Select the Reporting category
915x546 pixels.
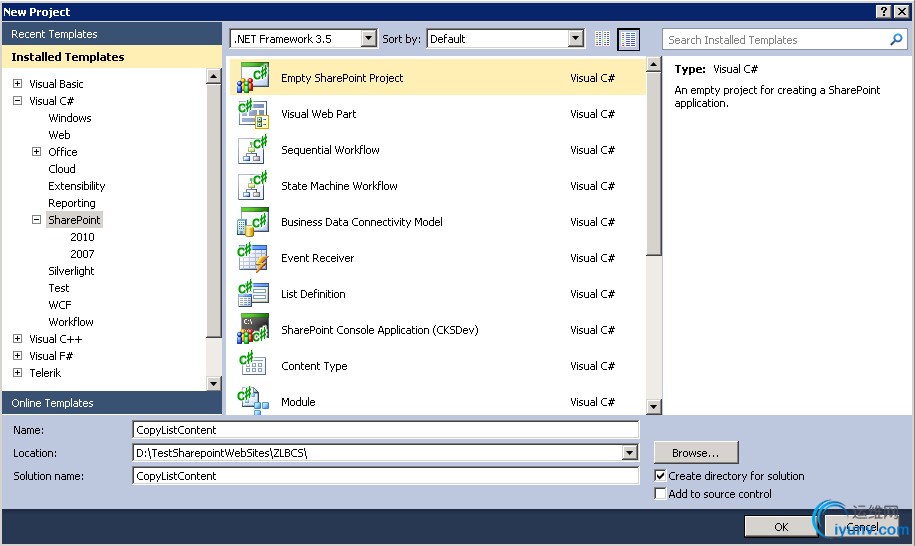(72, 203)
